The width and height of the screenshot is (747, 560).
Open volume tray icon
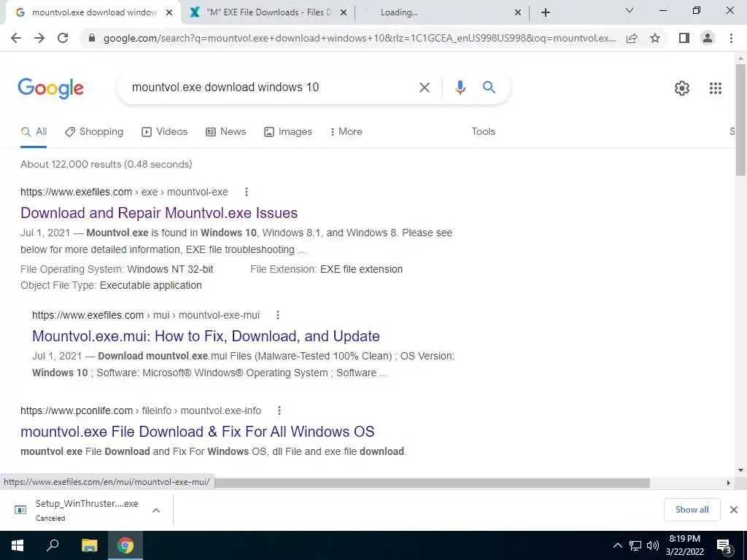(652, 545)
